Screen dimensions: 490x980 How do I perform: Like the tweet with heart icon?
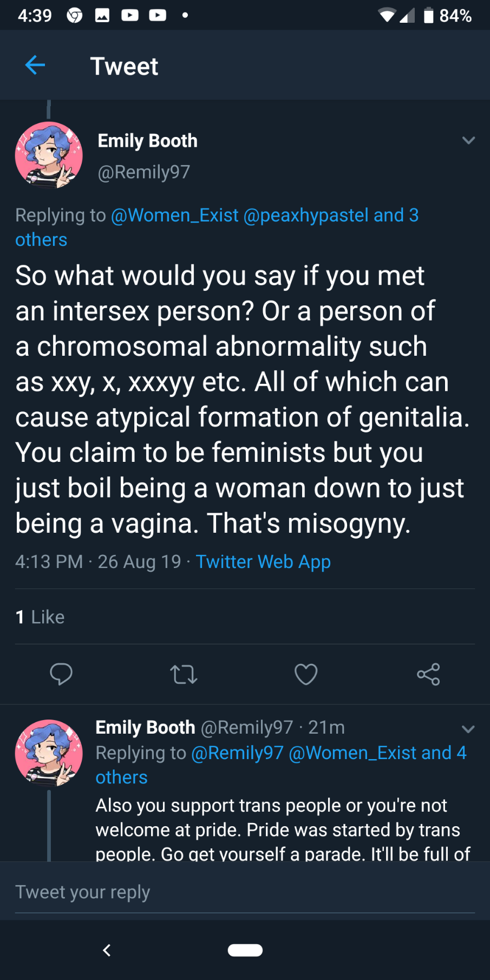[306, 674]
